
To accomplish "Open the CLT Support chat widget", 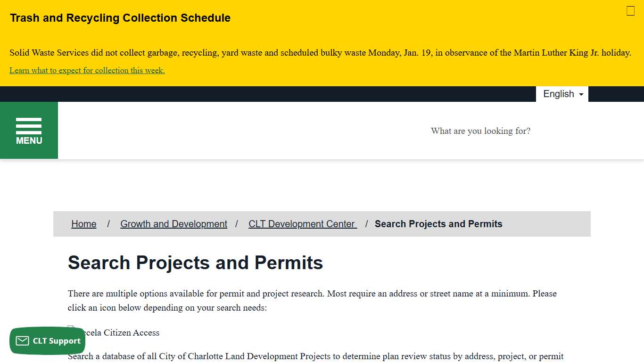I will pyautogui.click(x=47, y=341).
